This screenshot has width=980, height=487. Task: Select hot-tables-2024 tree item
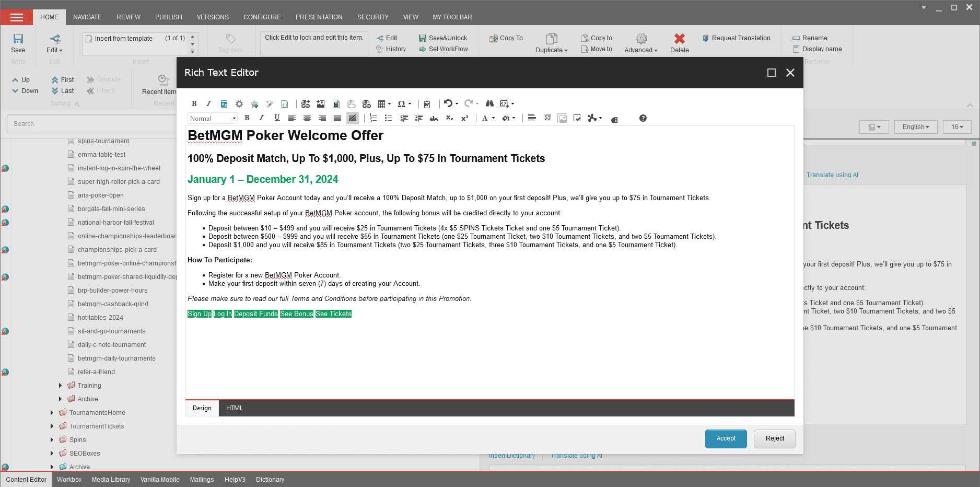(x=100, y=318)
